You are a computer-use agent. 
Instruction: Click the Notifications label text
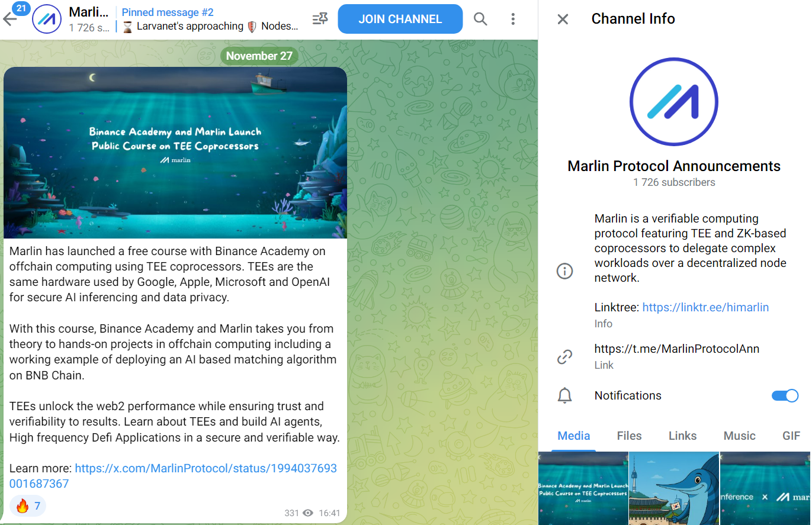pos(628,395)
